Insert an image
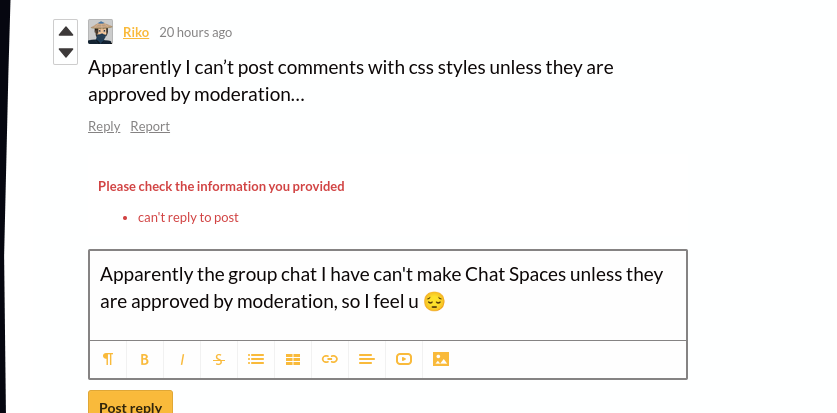837x413 pixels. [x=440, y=359]
